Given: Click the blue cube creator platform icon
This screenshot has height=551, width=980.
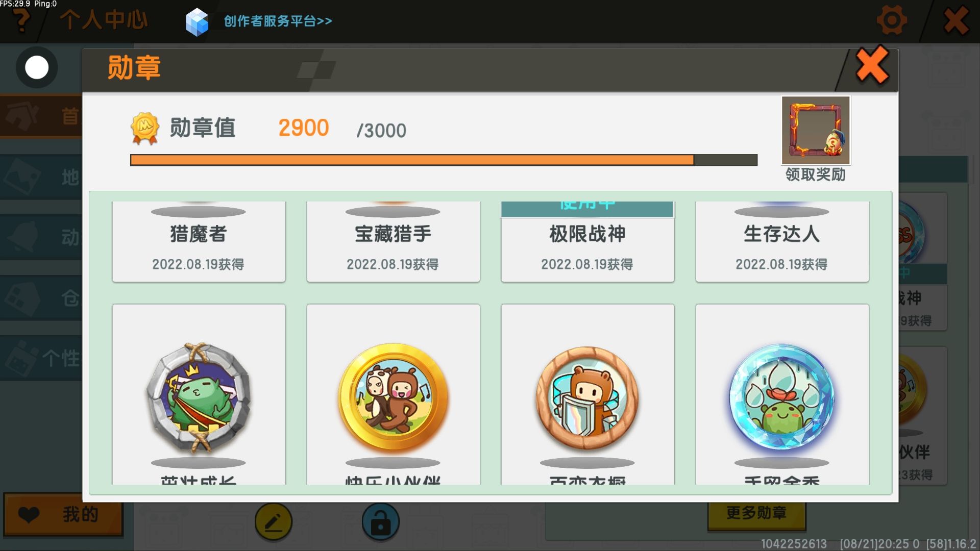Looking at the screenshot, I should pyautogui.click(x=197, y=22).
